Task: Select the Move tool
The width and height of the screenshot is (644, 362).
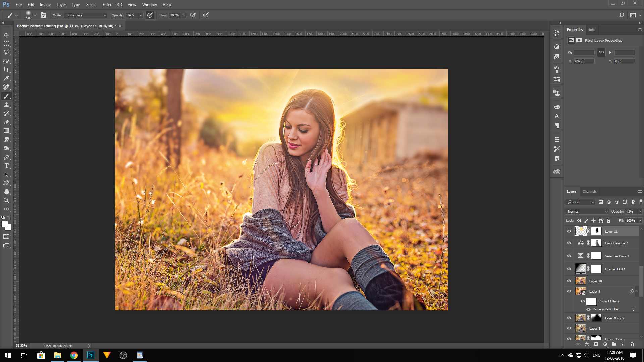Action: pyautogui.click(x=6, y=35)
